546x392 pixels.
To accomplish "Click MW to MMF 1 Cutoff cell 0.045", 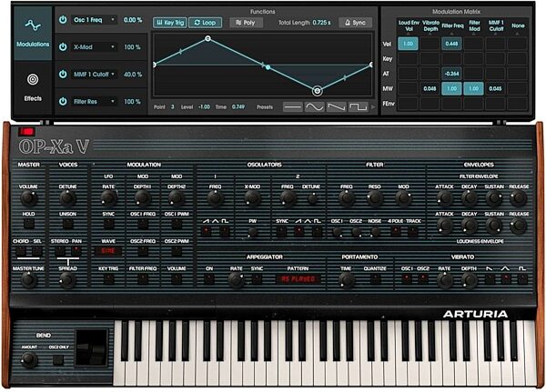I will point(495,89).
